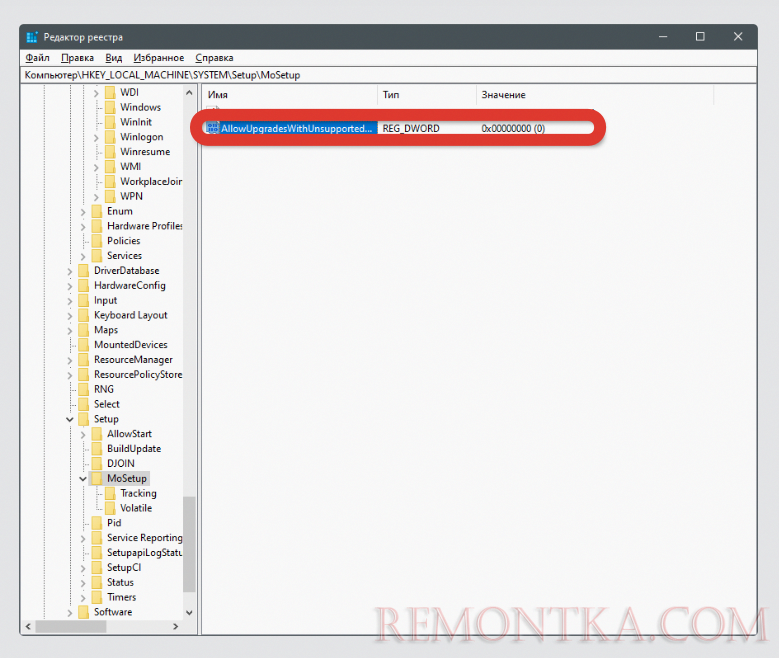Click the Windows folder icon in tree
The height and width of the screenshot is (658, 779).
click(110, 107)
